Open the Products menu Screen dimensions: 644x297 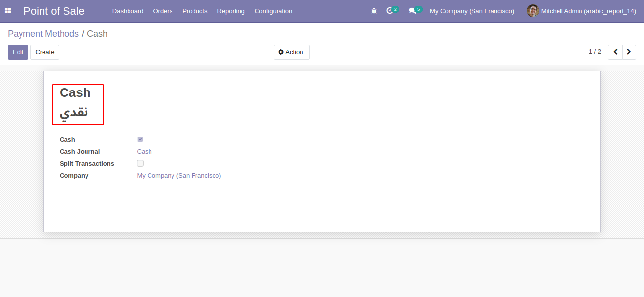195,11
